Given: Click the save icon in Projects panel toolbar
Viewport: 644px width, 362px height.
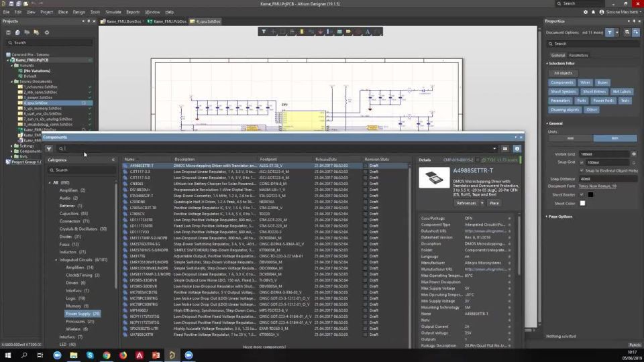Looking at the screenshot, I should click(x=8, y=32).
